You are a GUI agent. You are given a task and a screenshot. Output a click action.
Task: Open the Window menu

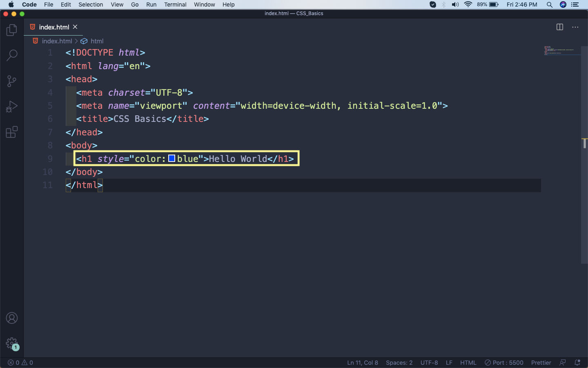coord(204,4)
